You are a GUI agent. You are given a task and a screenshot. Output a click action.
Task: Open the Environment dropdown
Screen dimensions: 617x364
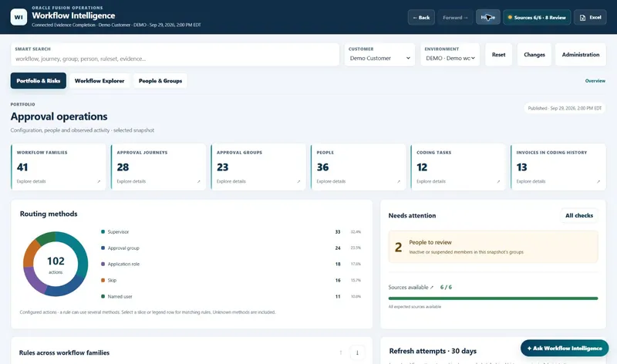click(450, 55)
